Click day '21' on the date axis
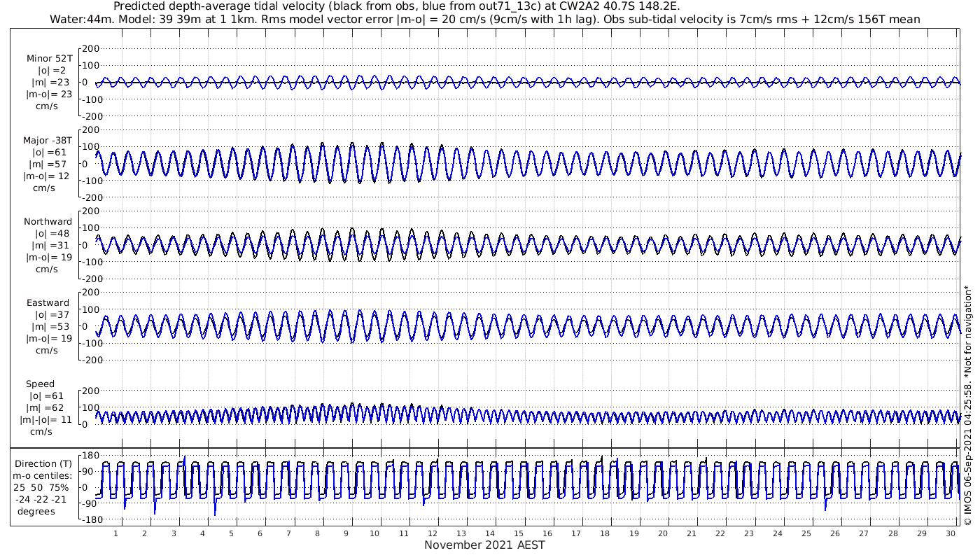The width and height of the screenshot is (980, 560). pyautogui.click(x=691, y=533)
